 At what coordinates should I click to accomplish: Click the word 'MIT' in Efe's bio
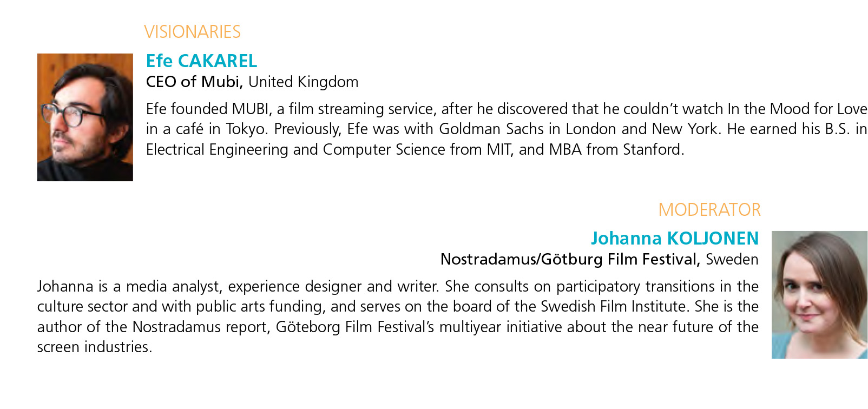click(499, 149)
